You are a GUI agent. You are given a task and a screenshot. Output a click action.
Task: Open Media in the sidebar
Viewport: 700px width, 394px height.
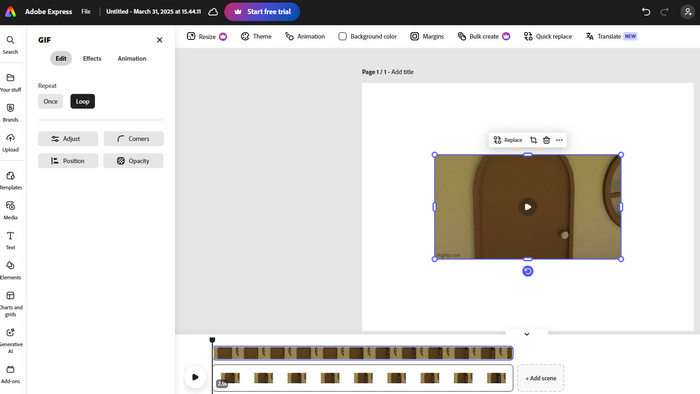(x=10, y=211)
